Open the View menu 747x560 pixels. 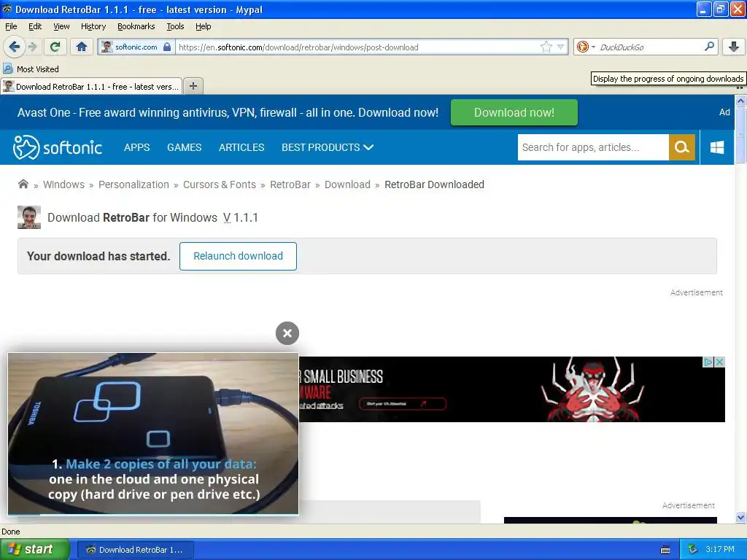pos(61,26)
